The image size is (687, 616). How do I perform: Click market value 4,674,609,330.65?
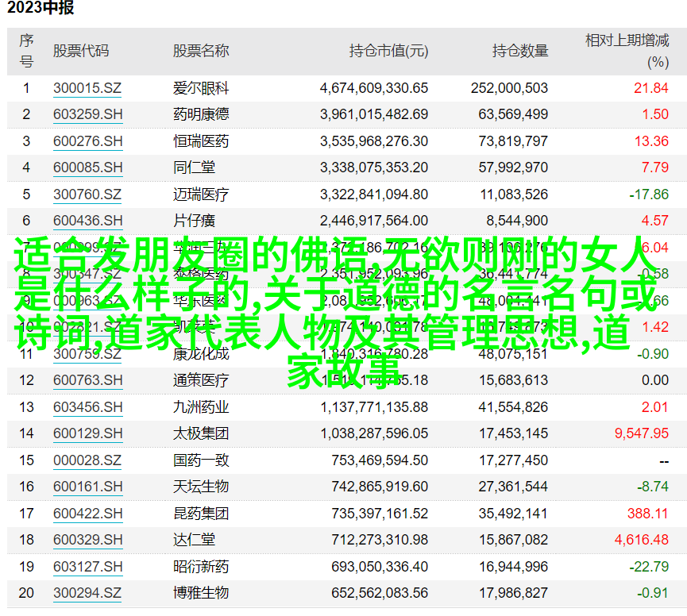tap(374, 88)
